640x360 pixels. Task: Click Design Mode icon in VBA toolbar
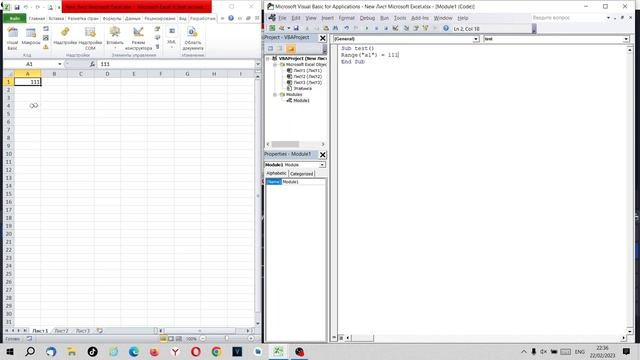396,28
